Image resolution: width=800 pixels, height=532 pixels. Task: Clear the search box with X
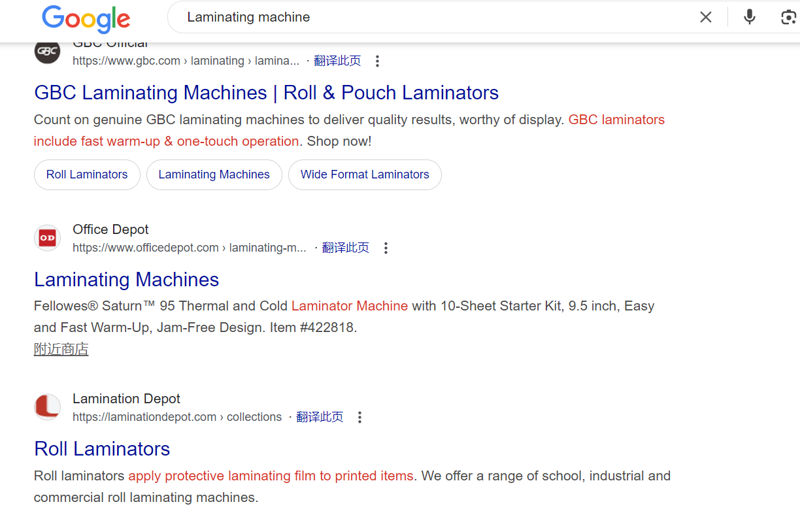tap(706, 18)
